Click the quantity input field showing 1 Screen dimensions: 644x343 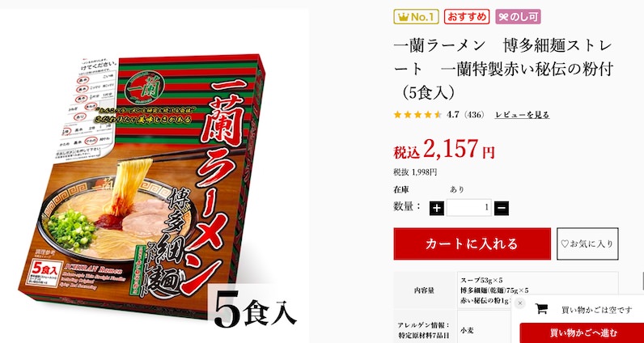(x=469, y=208)
